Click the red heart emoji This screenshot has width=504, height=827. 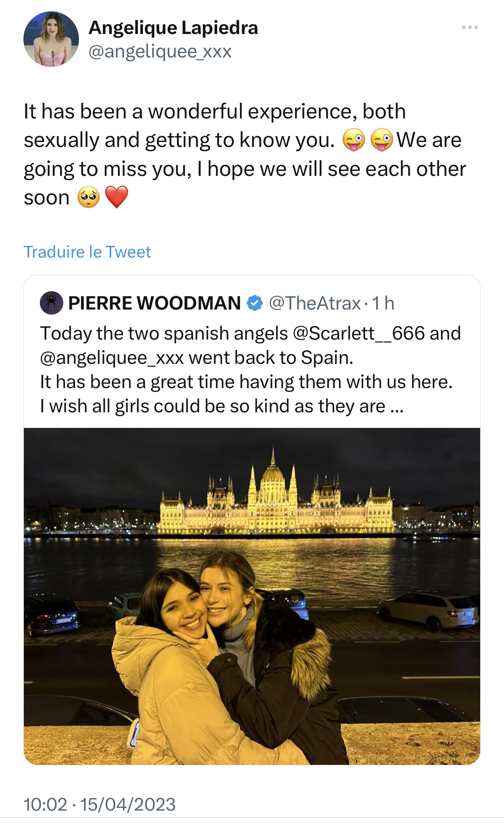tap(116, 197)
